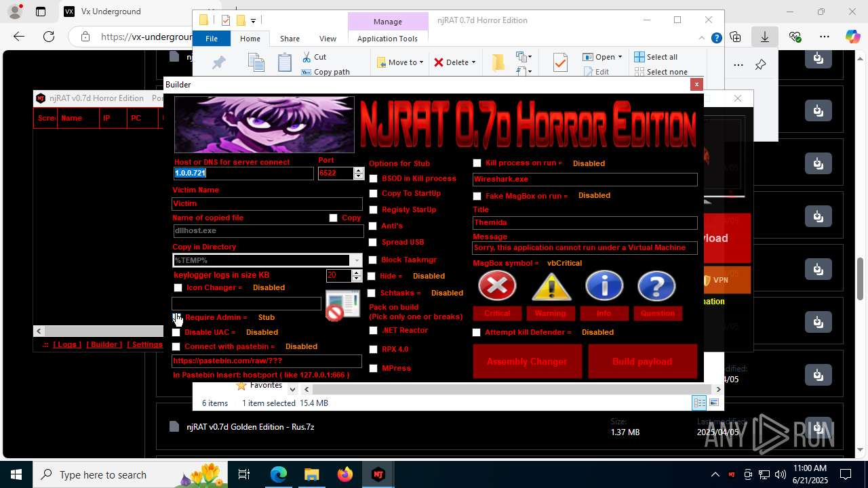The image size is (868, 488).
Task: Click njRAT icon on the taskbar
Action: click(378, 474)
